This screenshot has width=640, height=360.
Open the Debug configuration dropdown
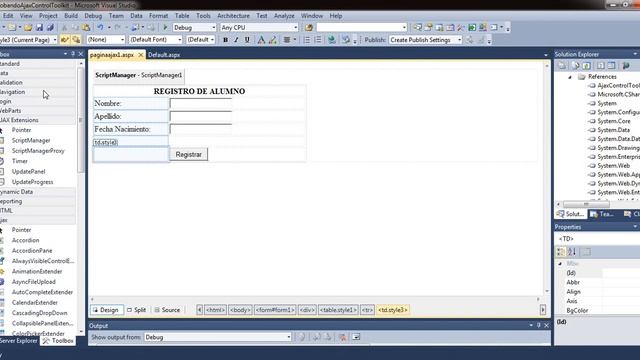(x=194, y=27)
